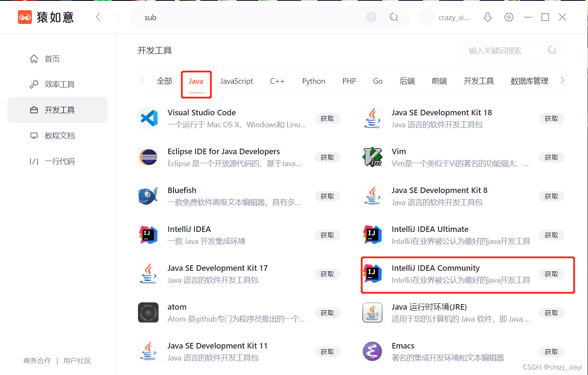Open 效率工具 in the sidebar
The width and height of the screenshot is (588, 375).
57,84
